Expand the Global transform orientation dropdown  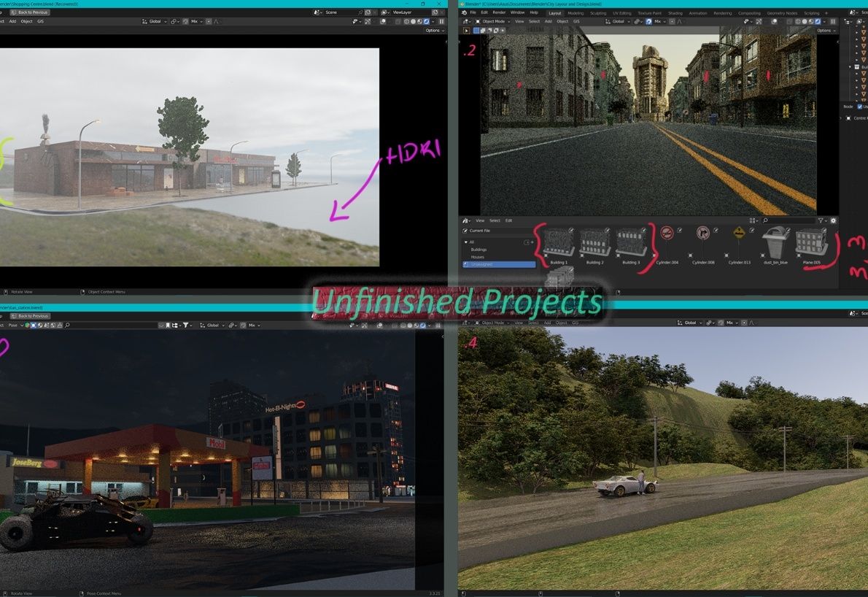[621, 21]
